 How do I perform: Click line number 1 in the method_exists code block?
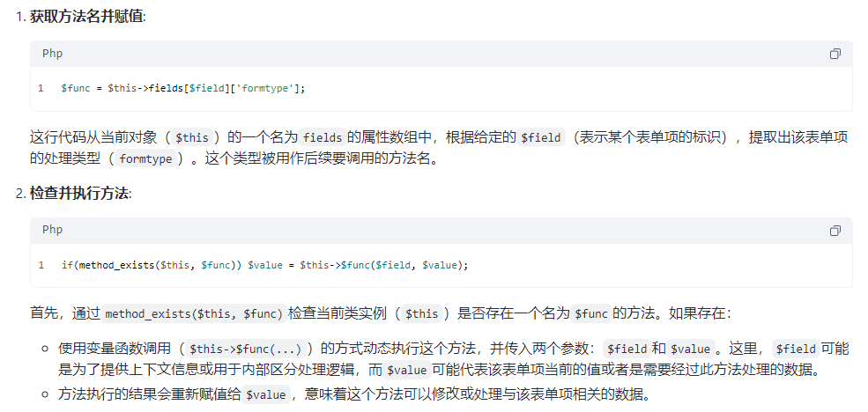click(x=41, y=265)
